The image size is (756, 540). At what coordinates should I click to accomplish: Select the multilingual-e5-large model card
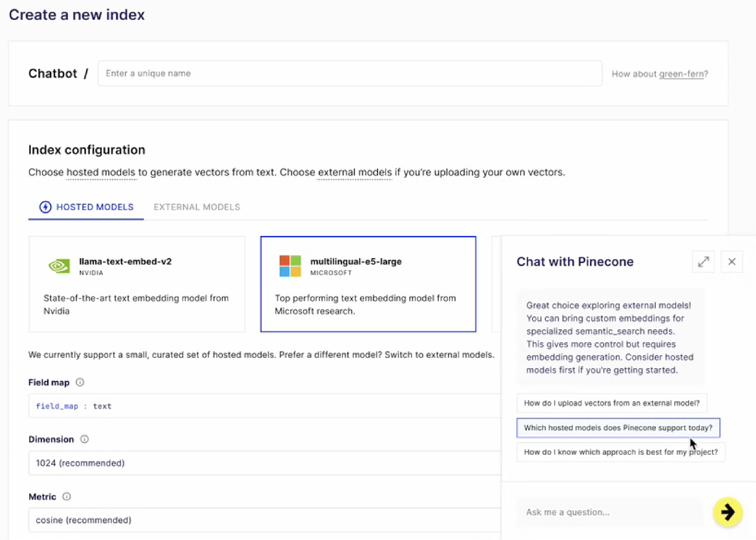(x=368, y=284)
